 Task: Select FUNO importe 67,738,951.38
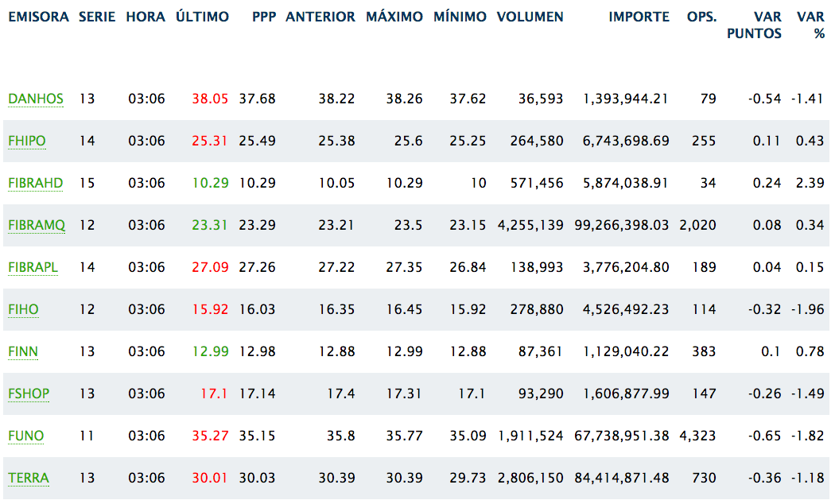621,436
